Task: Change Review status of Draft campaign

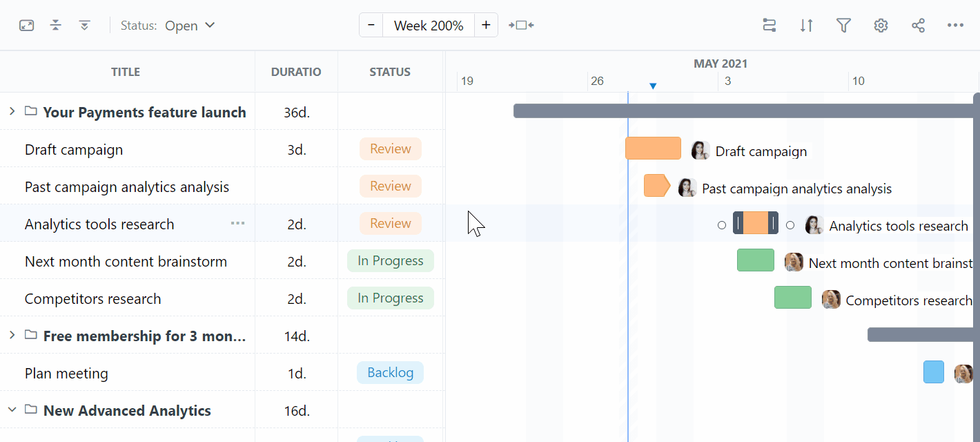Action: point(391,149)
